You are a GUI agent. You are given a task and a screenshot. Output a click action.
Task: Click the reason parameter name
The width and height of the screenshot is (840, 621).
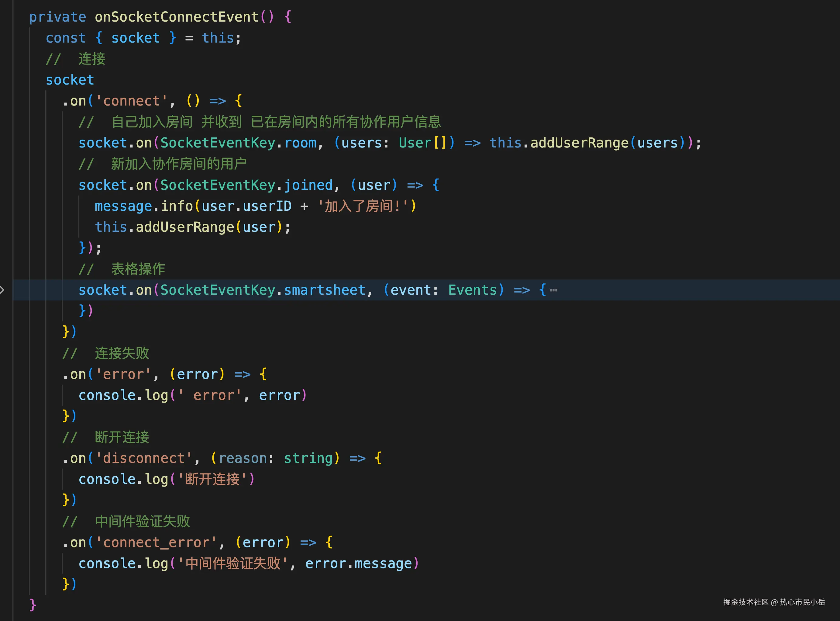point(243,459)
